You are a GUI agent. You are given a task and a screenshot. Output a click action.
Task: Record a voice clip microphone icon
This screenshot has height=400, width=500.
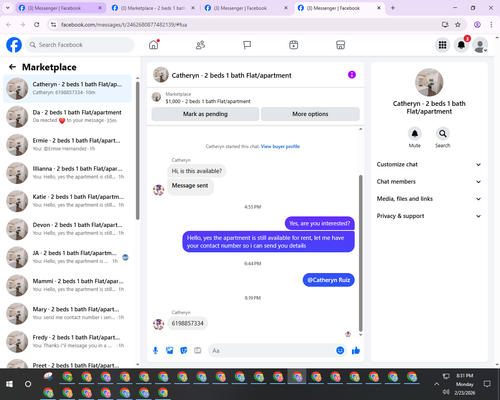(x=155, y=350)
